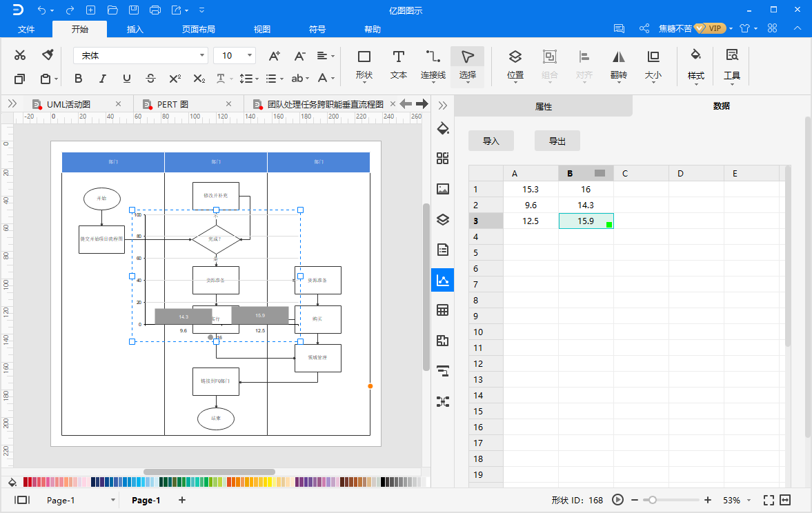Click the fill style bucket sidebar icon
Image resolution: width=812 pixels, height=513 pixels.
443,128
